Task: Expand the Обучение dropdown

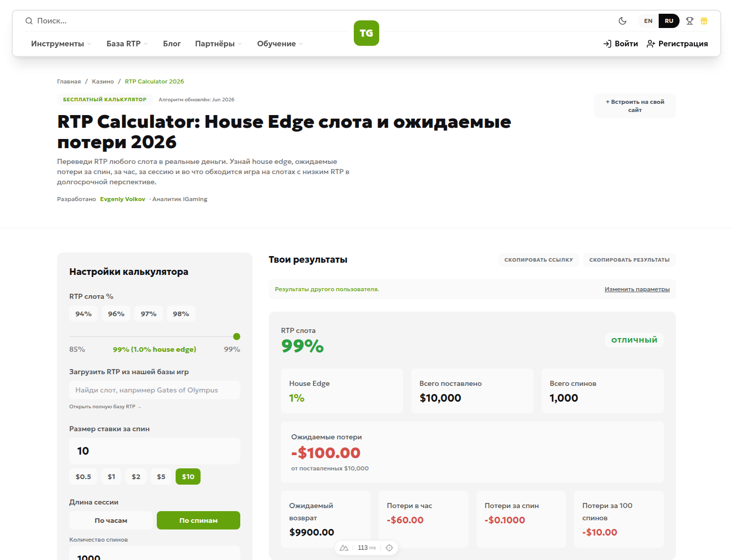Action: point(280,44)
